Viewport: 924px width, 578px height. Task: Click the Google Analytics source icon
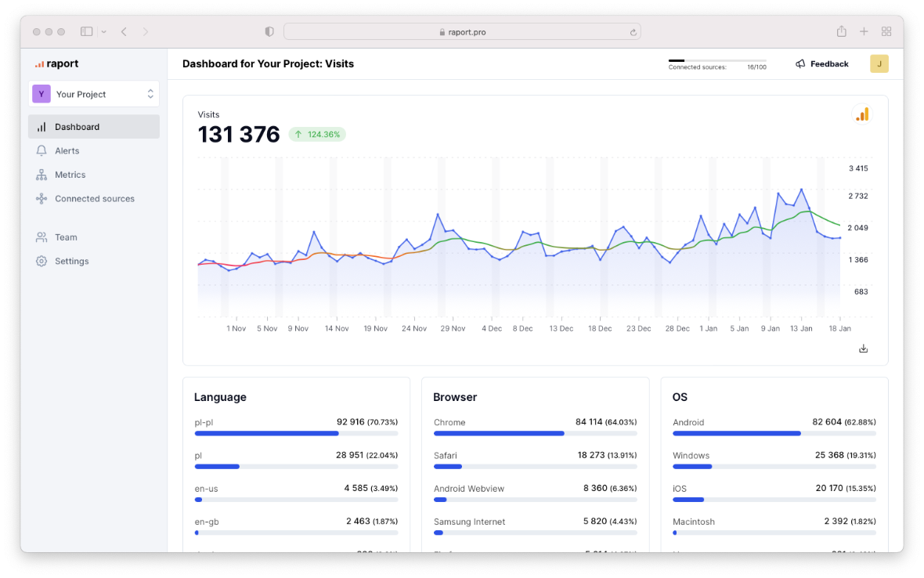click(x=861, y=114)
